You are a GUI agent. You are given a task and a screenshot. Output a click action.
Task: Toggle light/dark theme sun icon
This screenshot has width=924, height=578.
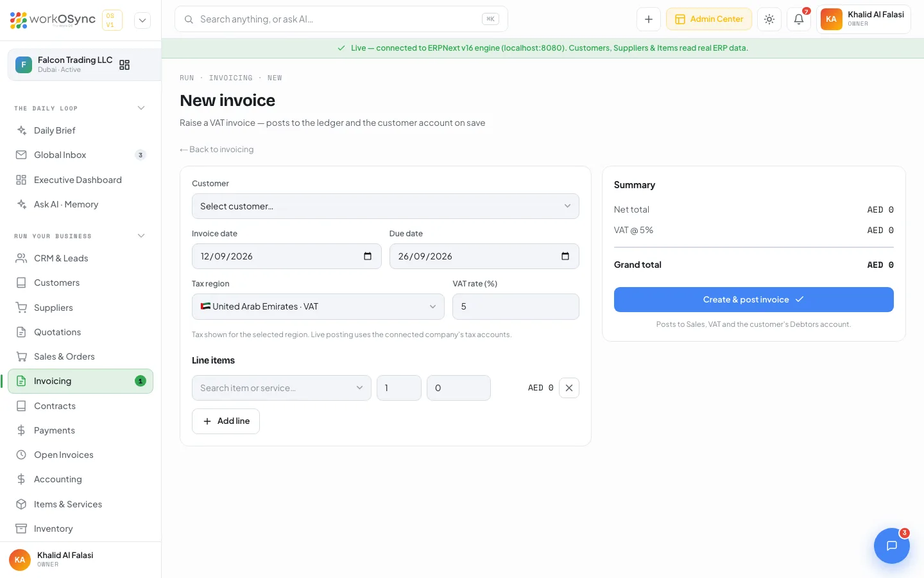(769, 19)
